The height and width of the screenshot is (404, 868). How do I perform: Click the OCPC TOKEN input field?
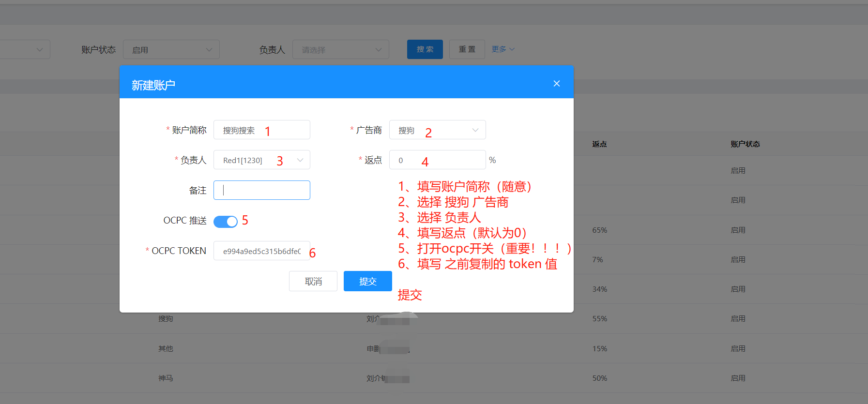point(262,251)
